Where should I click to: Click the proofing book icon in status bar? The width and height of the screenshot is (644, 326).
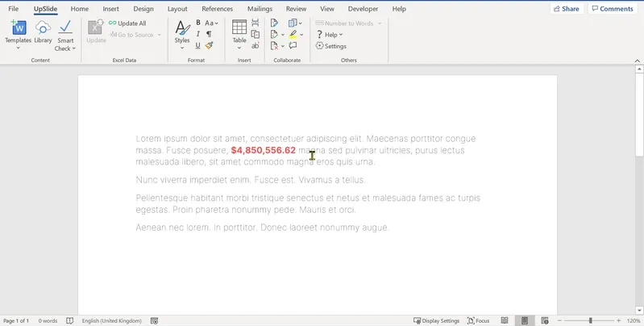click(x=70, y=320)
